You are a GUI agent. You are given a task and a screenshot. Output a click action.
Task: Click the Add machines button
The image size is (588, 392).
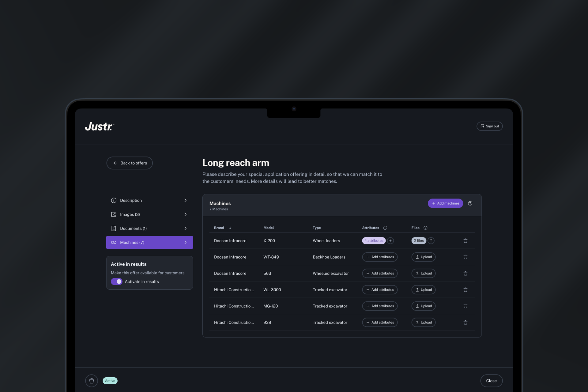[445, 203]
